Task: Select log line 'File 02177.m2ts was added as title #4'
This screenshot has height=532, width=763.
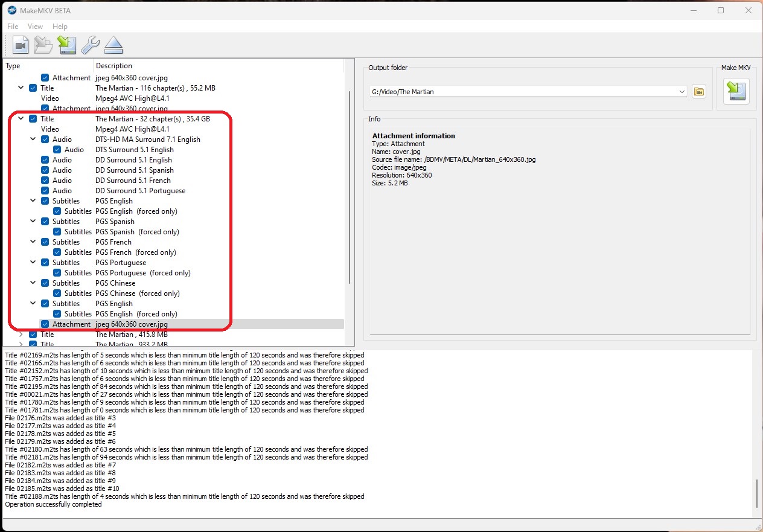Action: pos(60,426)
